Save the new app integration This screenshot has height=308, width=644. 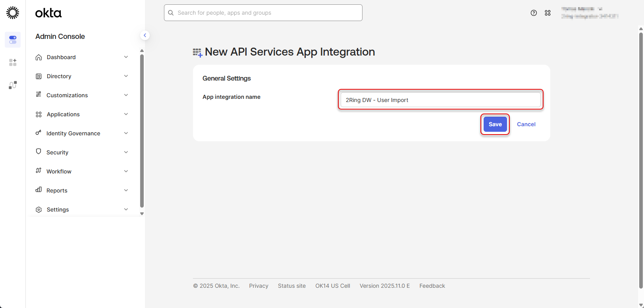[495, 124]
